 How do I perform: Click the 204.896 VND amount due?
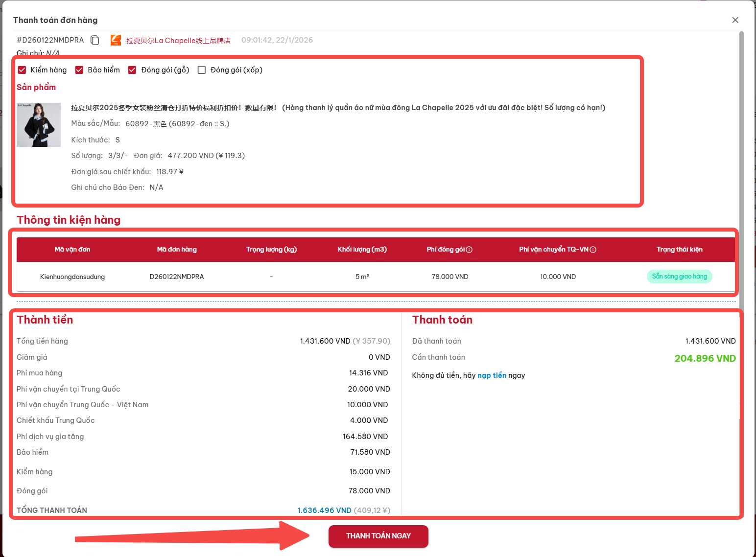click(x=705, y=358)
